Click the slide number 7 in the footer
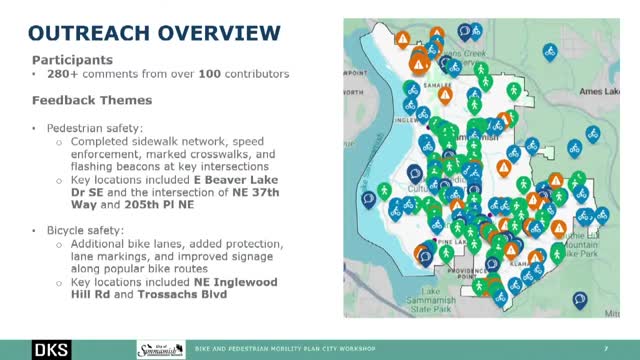This screenshot has height=360, width=640. 606,349
